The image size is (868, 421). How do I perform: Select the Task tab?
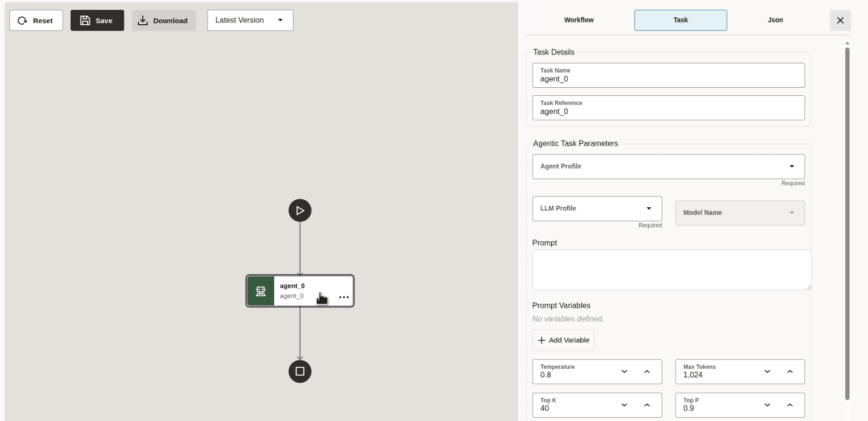pyautogui.click(x=680, y=20)
